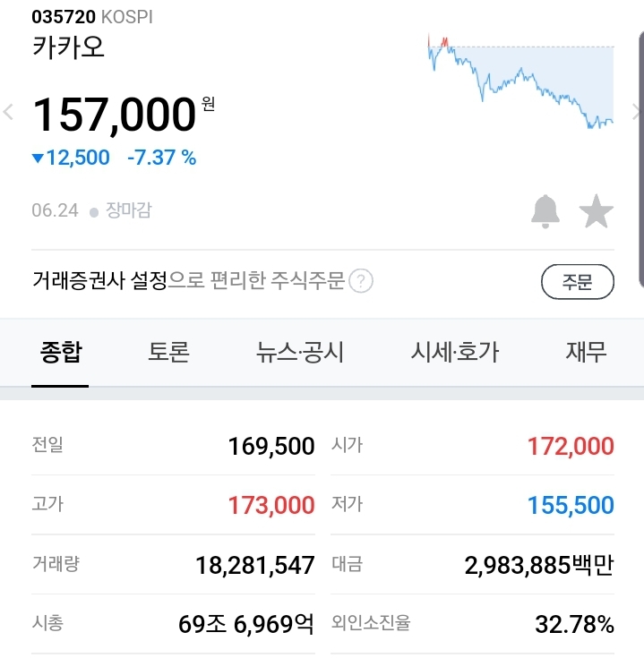This screenshot has height=658, width=644.
Task: Switch to the 토론 tab
Action: (168, 352)
